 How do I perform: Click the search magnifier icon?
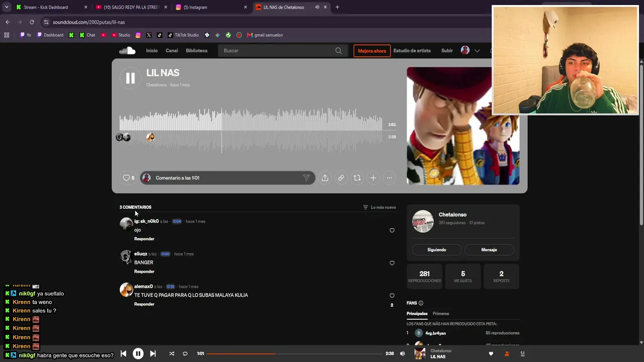[339, 50]
